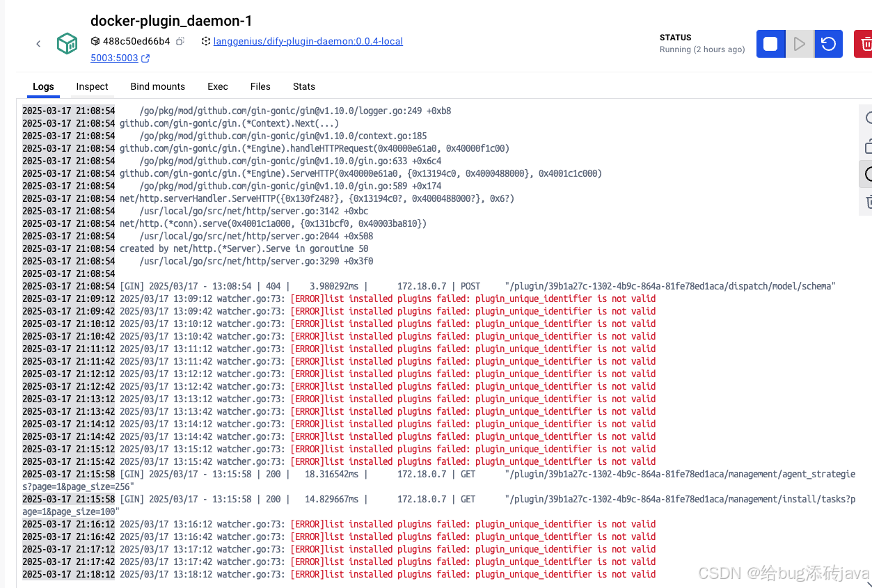
Task: Open the Inspect tab
Action: 93,86
